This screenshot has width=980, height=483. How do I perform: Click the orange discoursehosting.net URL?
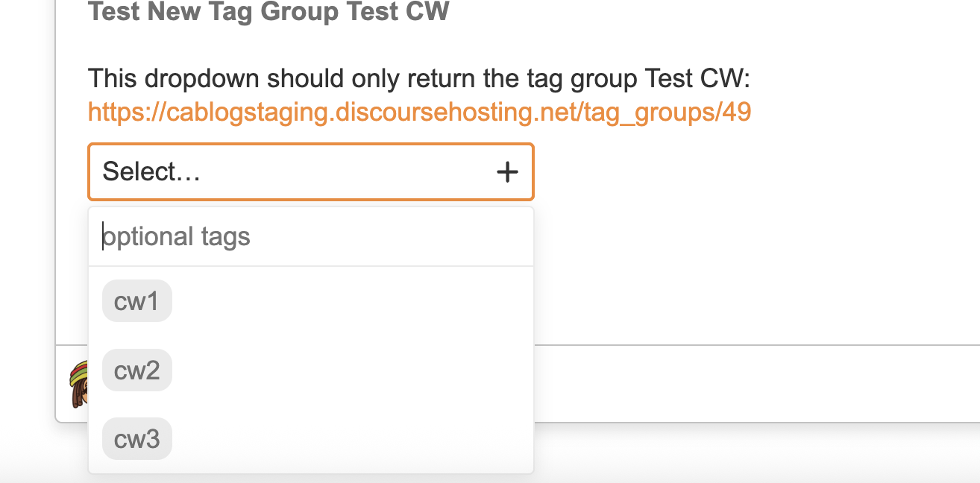pyautogui.click(x=419, y=112)
